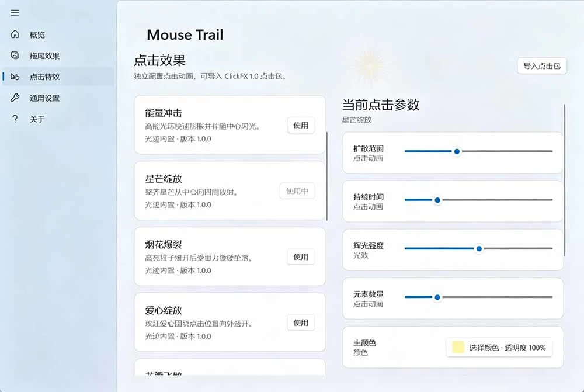This screenshot has width=584, height=392.
Task: Click the 持续时间 slider thumb
Action: [437, 200]
